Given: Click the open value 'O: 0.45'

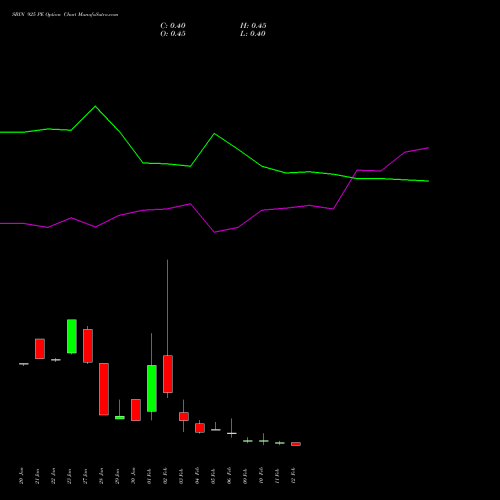Looking at the screenshot, I should click(173, 34).
